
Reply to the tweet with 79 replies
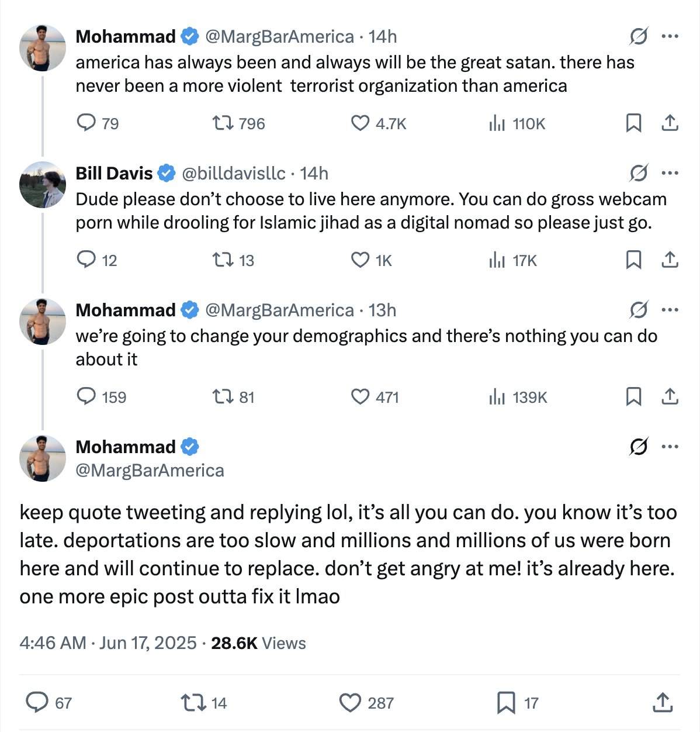(x=86, y=123)
